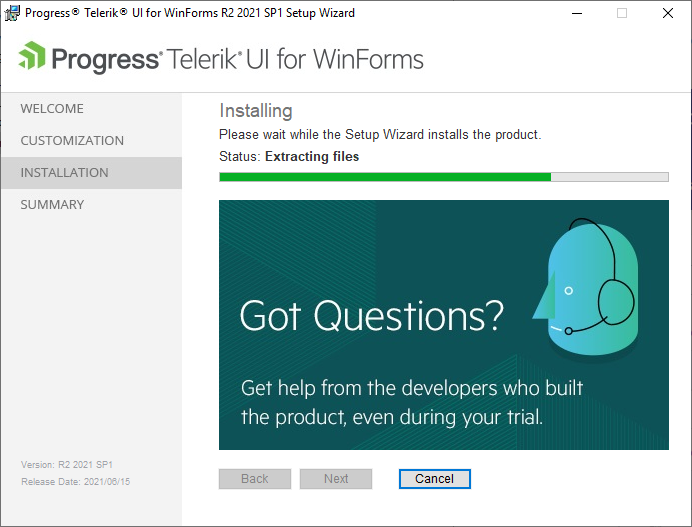Screen dimensions: 692x527
Task: Click the green installation progress bar
Action: tap(444, 177)
